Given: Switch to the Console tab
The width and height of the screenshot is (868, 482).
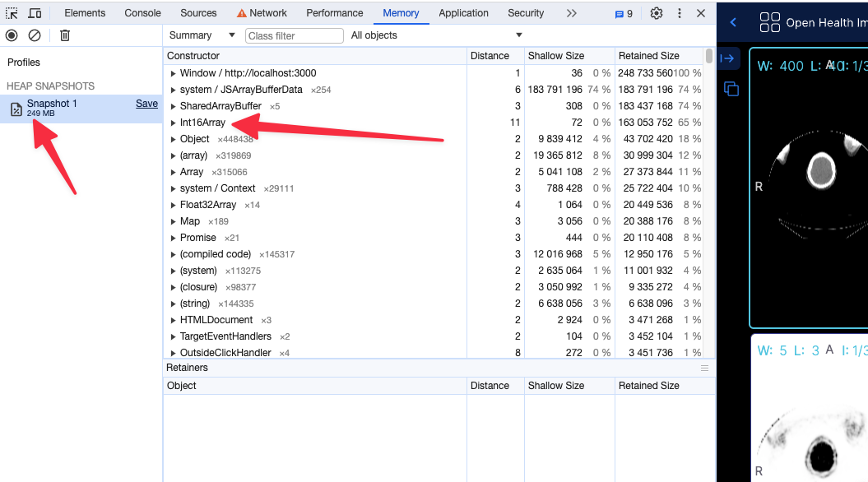Looking at the screenshot, I should [x=142, y=13].
